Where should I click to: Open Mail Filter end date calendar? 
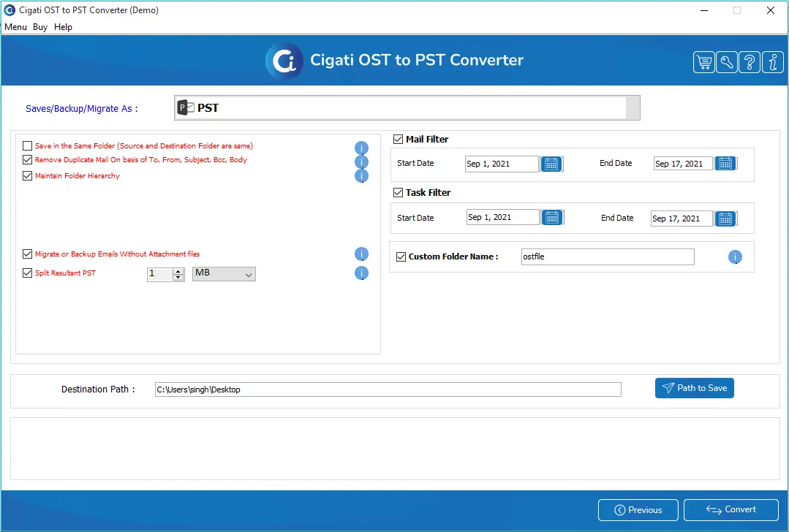(x=725, y=164)
